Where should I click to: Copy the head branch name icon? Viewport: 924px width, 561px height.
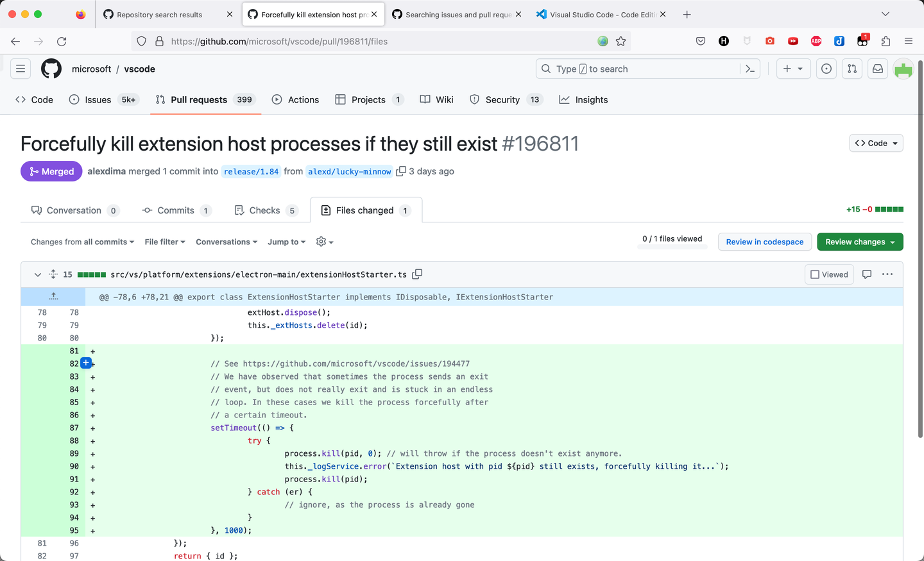401,171
